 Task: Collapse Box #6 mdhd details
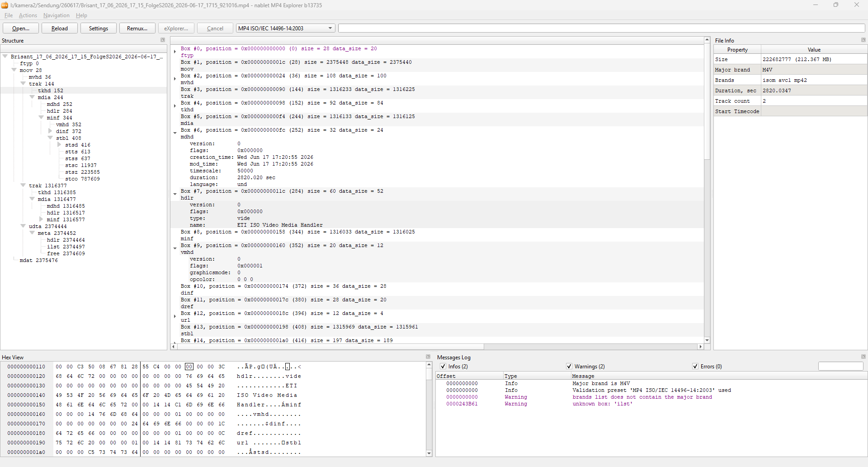tap(175, 133)
